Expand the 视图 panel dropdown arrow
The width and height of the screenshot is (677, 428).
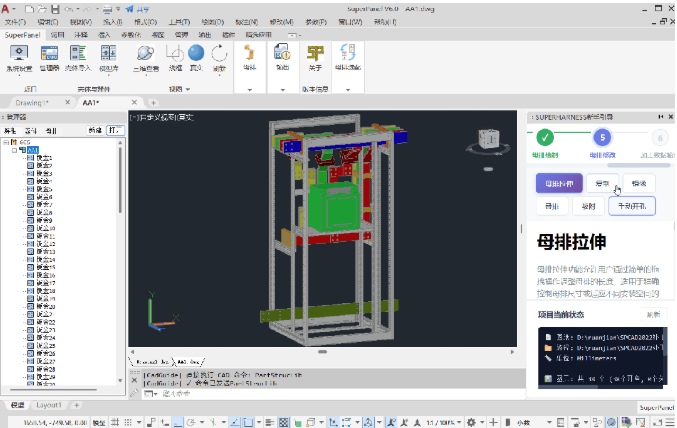188,89
